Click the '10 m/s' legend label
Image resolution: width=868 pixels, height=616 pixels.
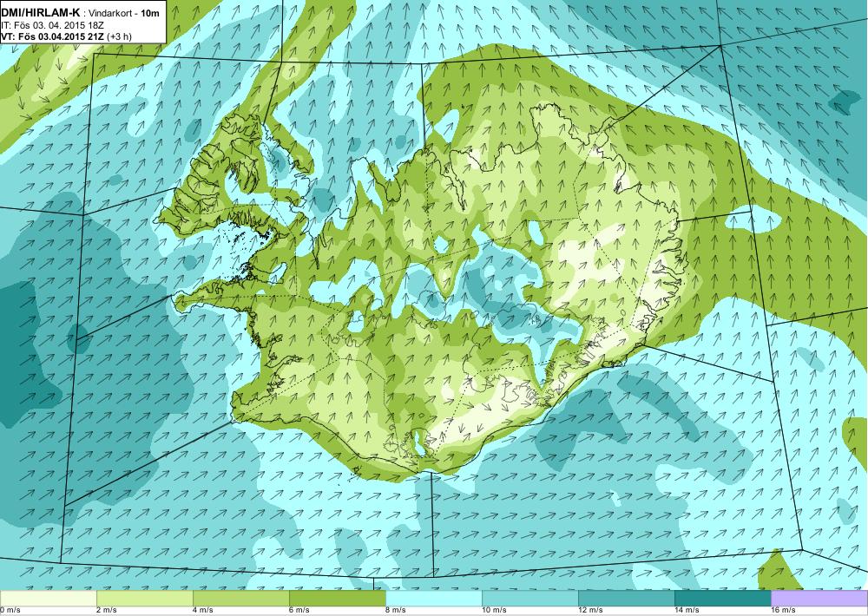click(x=494, y=611)
